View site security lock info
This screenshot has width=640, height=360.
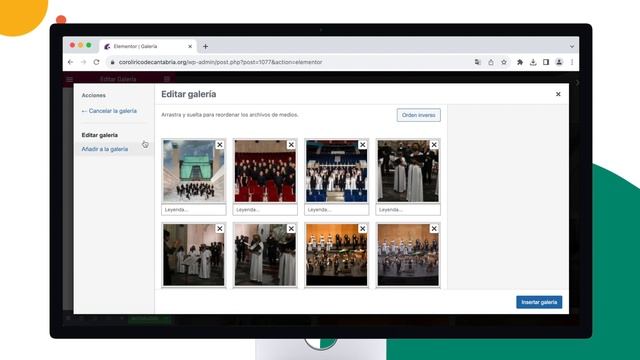[x=113, y=62]
